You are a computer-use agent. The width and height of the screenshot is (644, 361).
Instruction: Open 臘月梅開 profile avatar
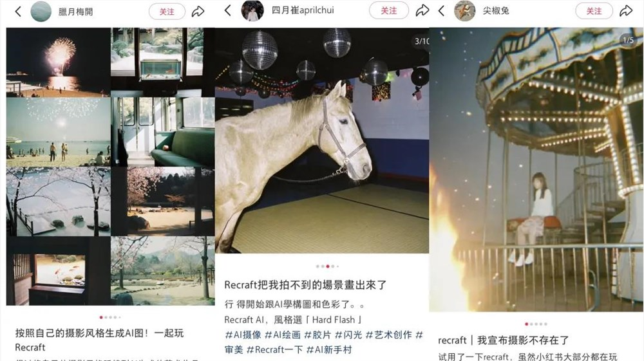point(41,11)
